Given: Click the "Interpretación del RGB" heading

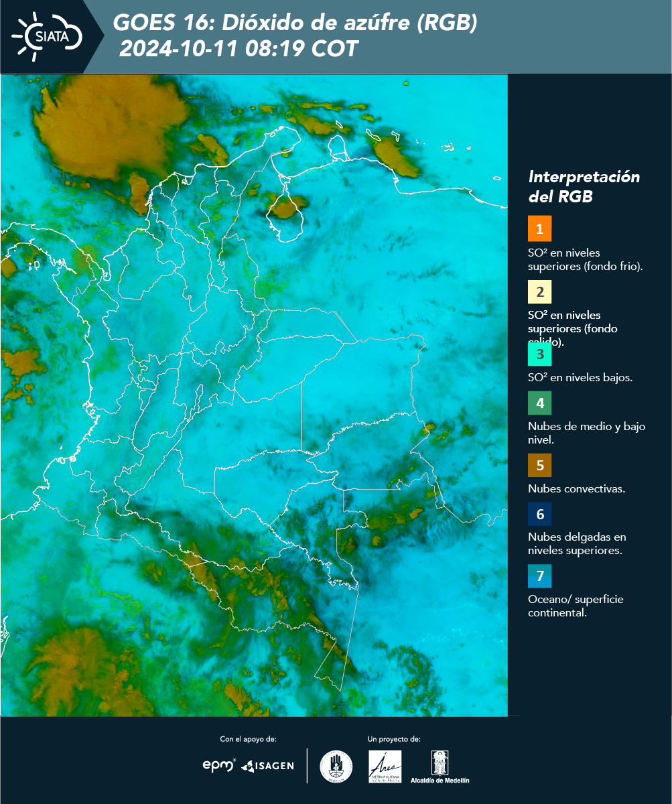Looking at the screenshot, I should click(584, 187).
